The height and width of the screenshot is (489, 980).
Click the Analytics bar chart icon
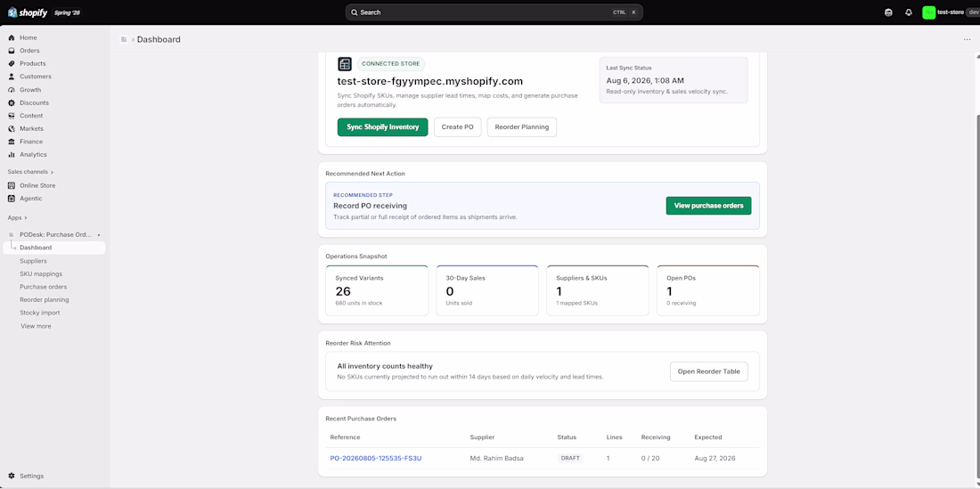[12, 155]
